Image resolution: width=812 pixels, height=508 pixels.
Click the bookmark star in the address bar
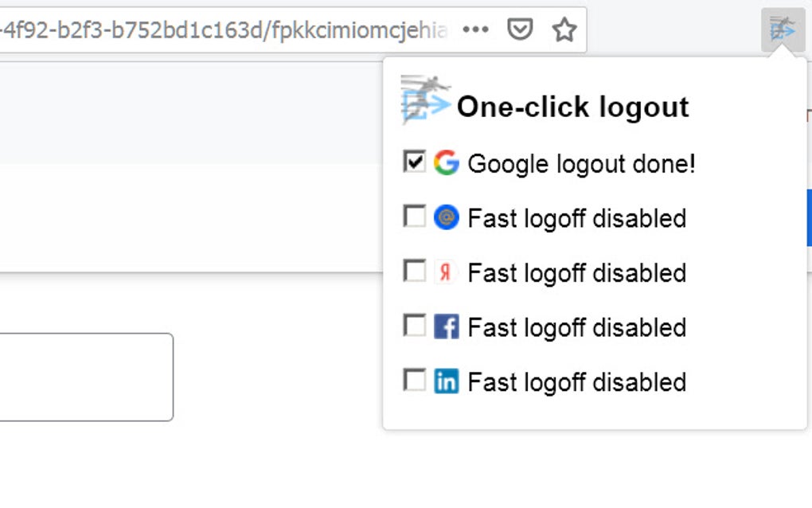tap(564, 29)
